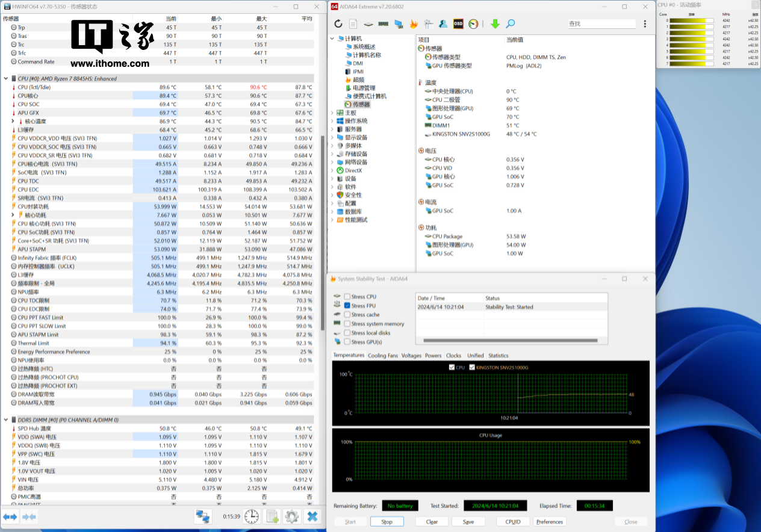Click the HWiNFO network monitors icon

coord(203,516)
